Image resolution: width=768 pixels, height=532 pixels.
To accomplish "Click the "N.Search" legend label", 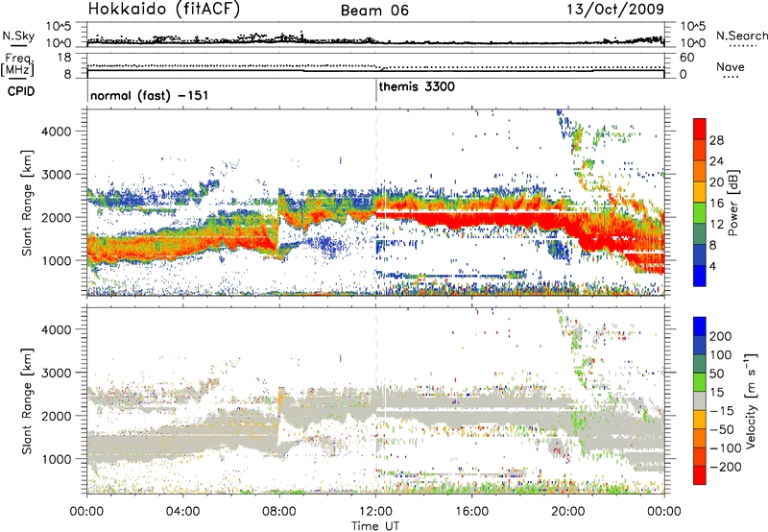I will pyautogui.click(x=741, y=36).
